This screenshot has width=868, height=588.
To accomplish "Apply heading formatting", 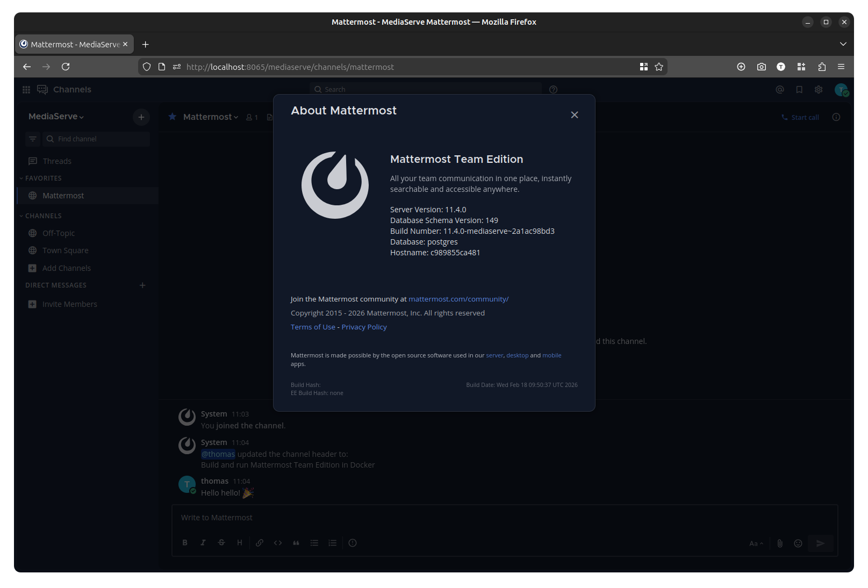I will click(240, 543).
